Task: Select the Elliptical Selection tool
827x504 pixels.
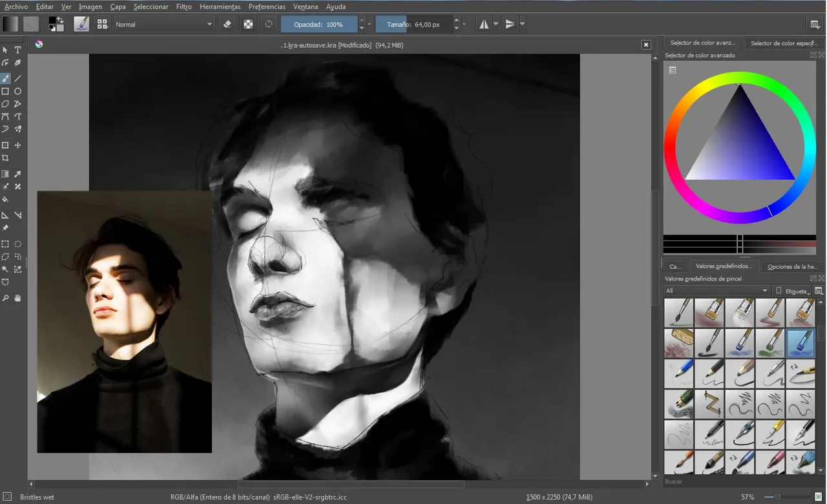Action: pyautogui.click(x=18, y=244)
